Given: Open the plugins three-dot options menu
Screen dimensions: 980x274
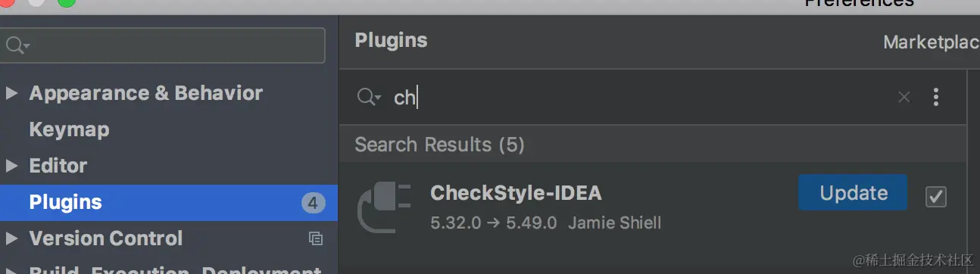Looking at the screenshot, I should tap(936, 97).
